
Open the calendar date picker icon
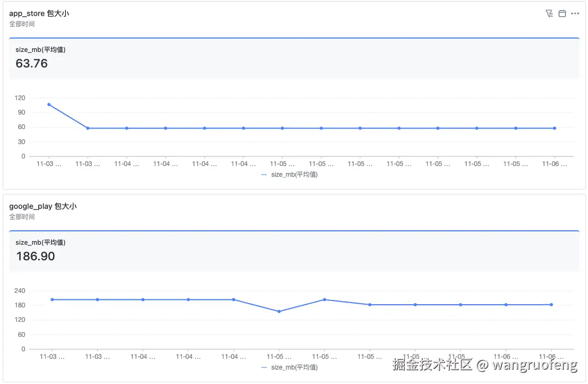[562, 13]
